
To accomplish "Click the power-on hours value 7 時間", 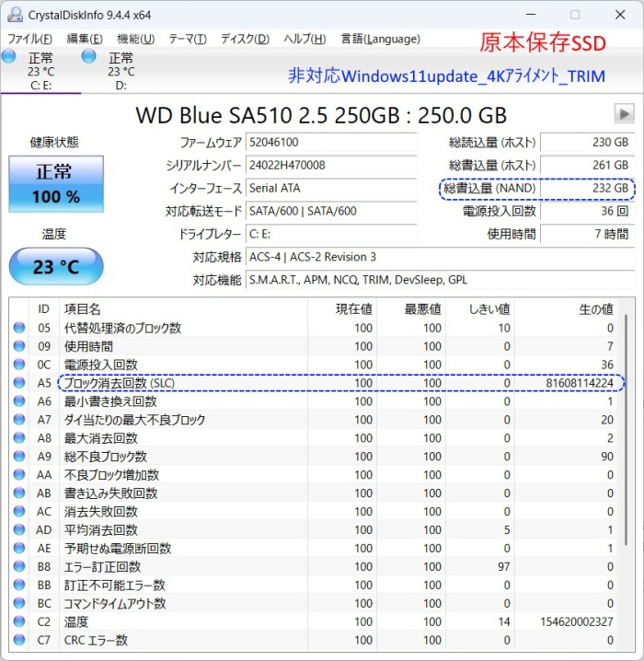I will 587,234.
